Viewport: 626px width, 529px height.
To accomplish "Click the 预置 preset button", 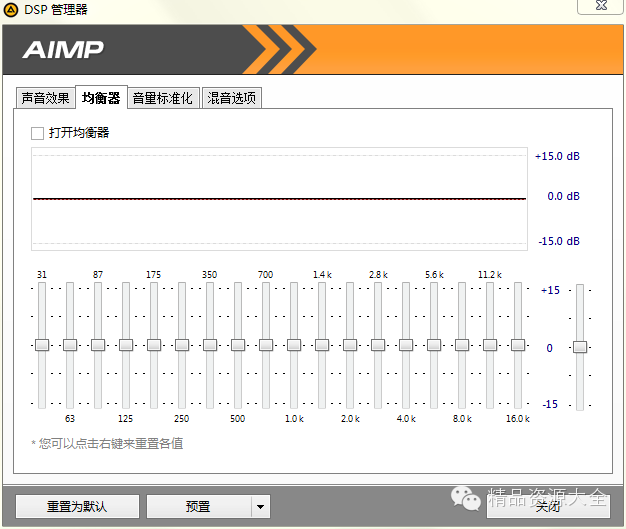I will 198,506.
